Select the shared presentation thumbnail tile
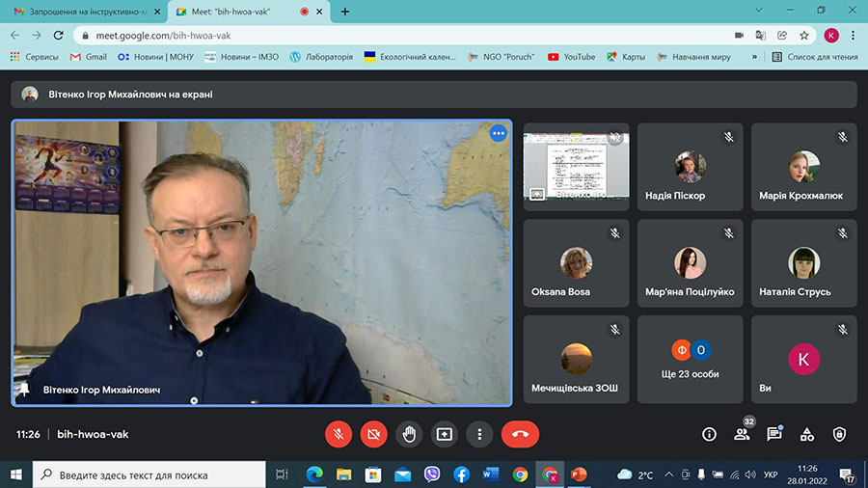Viewport: 868px width, 488px height. [x=577, y=167]
